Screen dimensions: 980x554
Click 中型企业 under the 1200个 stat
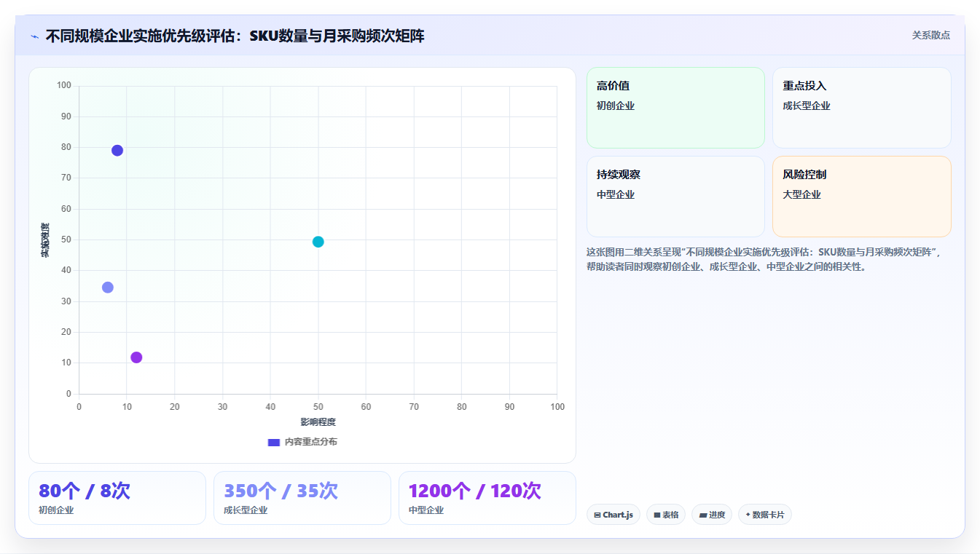[x=426, y=510]
